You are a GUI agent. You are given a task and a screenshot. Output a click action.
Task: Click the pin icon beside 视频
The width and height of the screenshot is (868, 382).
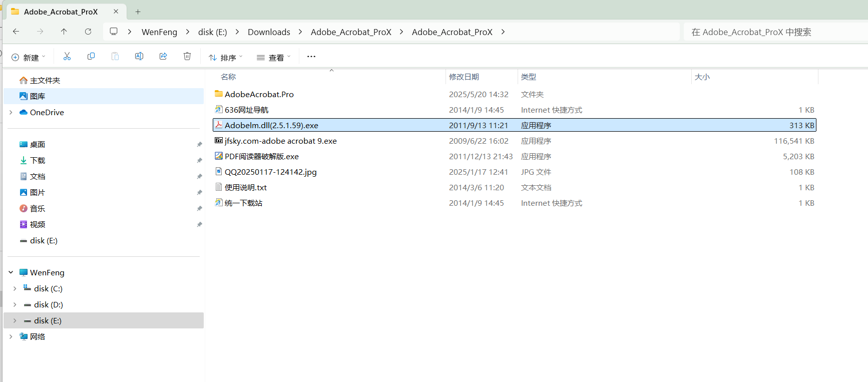click(199, 224)
